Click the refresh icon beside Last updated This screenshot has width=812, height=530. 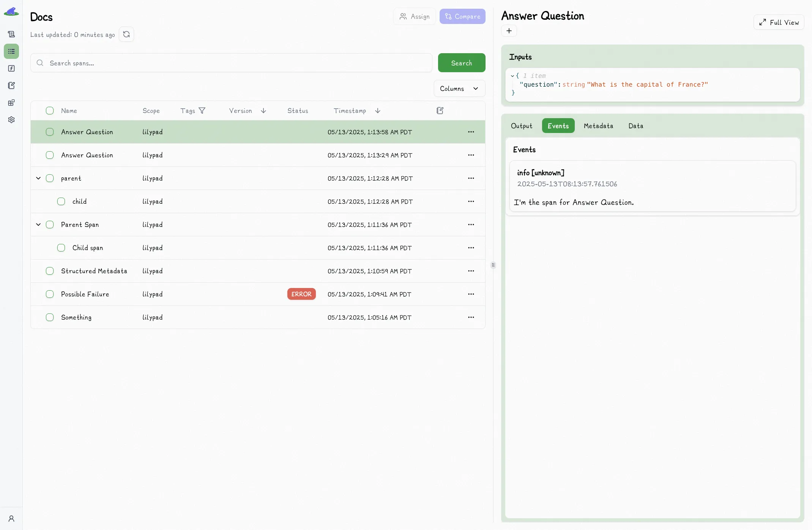[126, 34]
